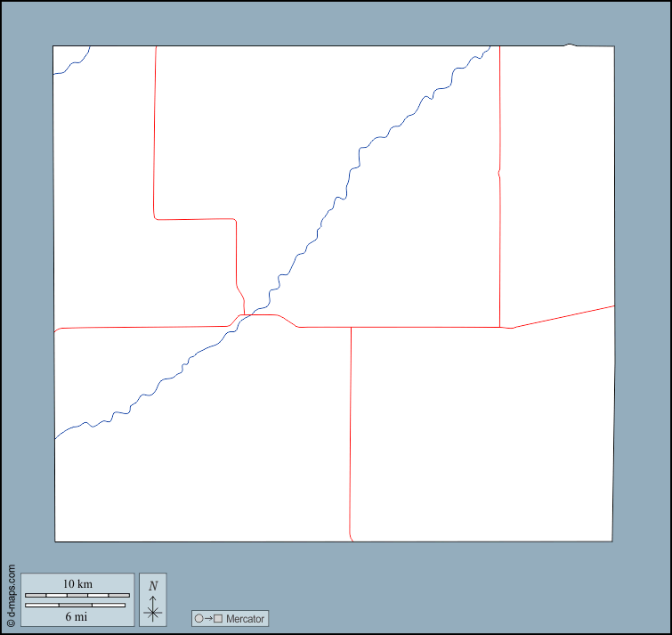Viewport: 672px width, 635px height.
Task: Click the 6 mi scale bar
Action: (77, 605)
